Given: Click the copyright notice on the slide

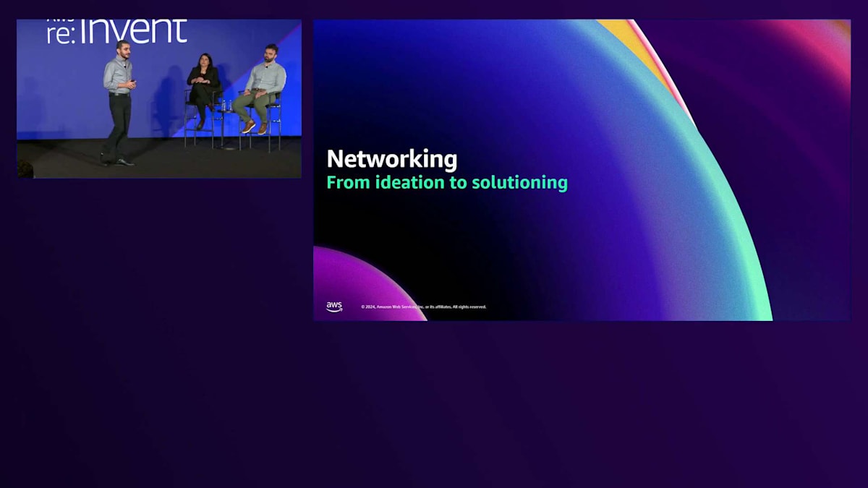Looking at the screenshot, I should [424, 307].
